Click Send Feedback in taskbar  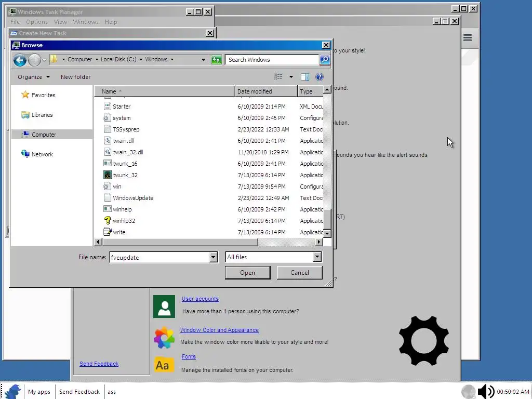click(x=79, y=392)
